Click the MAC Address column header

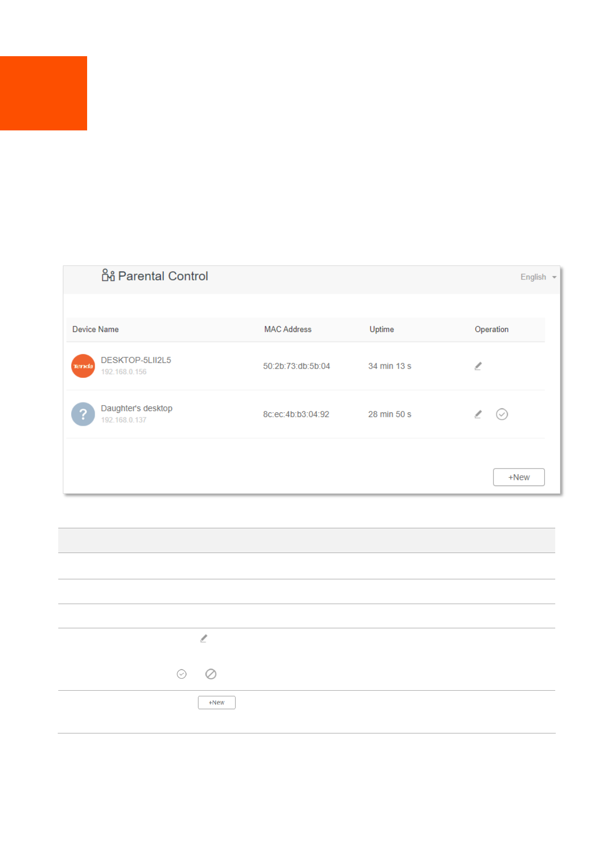(x=288, y=329)
